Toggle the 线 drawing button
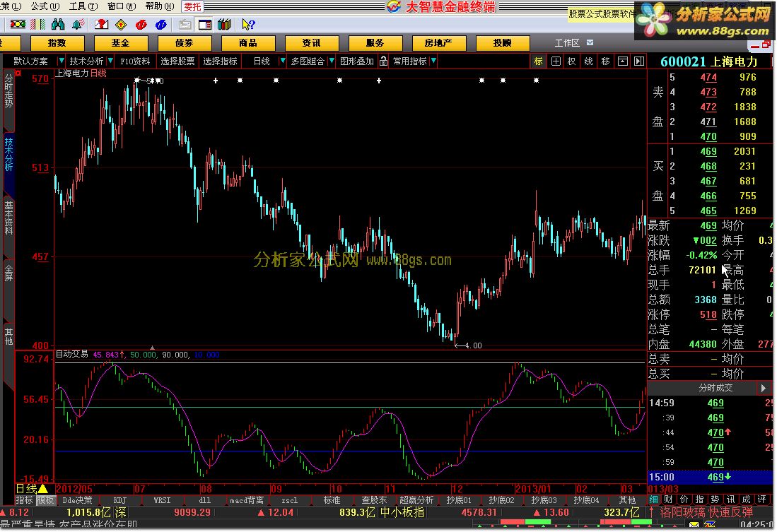This screenshot has width=777, height=532. 589,61
